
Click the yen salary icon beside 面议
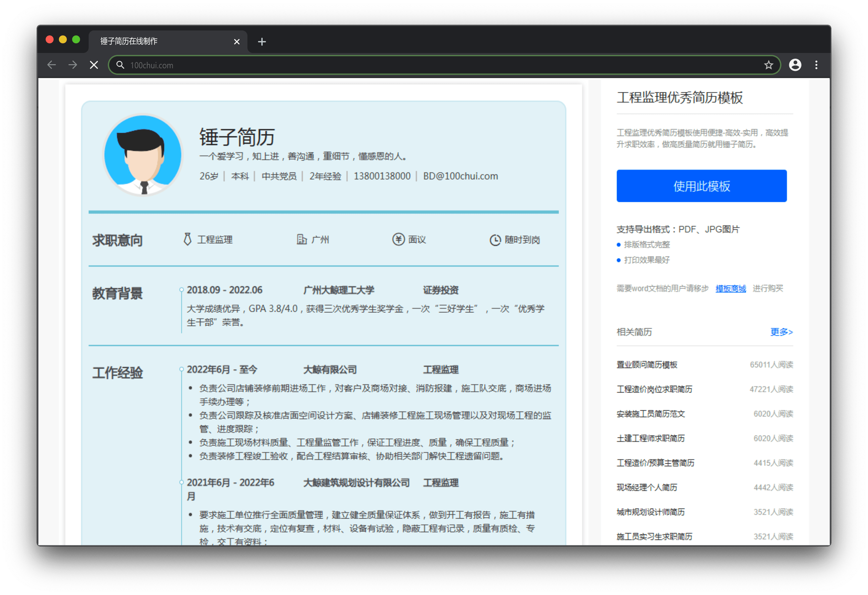[x=398, y=239]
